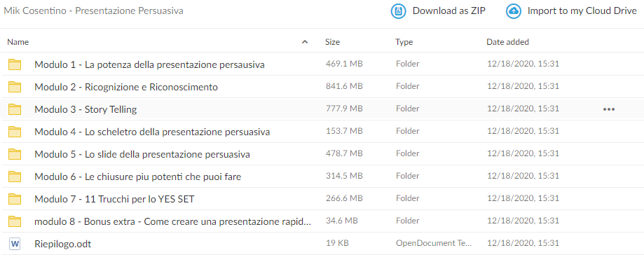The height and width of the screenshot is (255, 644).
Task: Click the document icon of Riepilogo.odt
Action: coord(15,244)
